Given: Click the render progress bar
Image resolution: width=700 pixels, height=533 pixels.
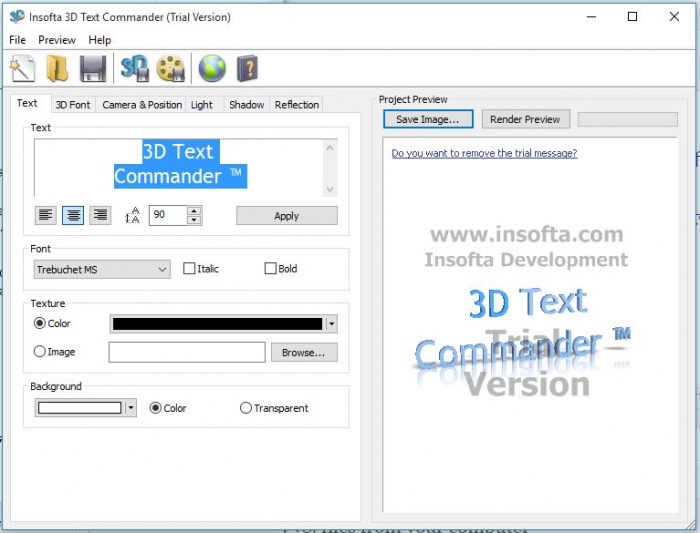Looking at the screenshot, I should (628, 119).
